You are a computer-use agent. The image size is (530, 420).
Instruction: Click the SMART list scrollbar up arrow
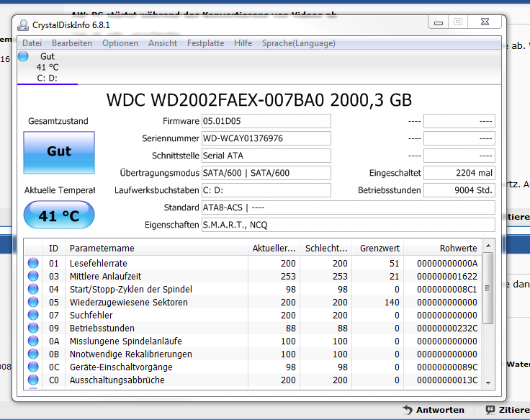[x=488, y=246]
